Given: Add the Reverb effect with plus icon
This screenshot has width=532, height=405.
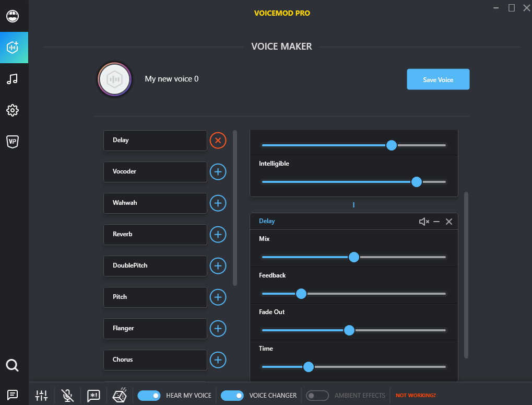Looking at the screenshot, I should tap(218, 235).
